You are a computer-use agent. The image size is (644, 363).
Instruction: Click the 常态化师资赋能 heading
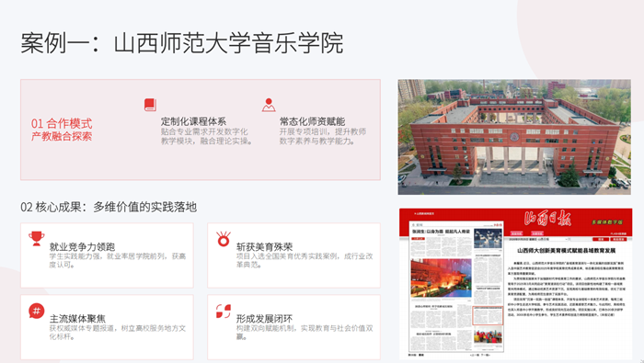(x=312, y=121)
